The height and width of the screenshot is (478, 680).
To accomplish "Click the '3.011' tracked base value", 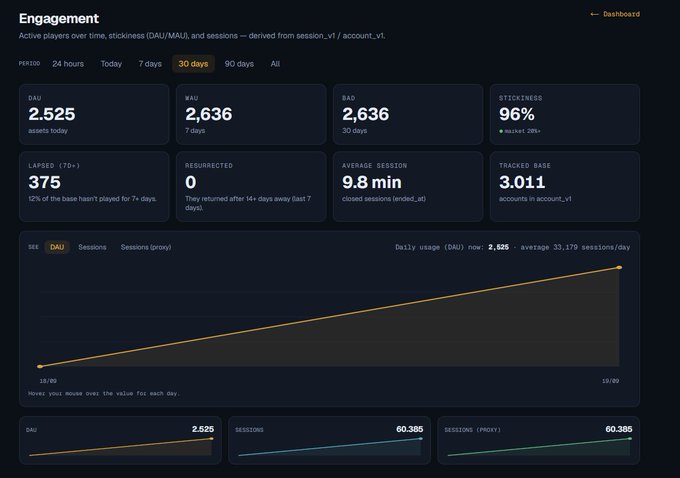I will click(x=522, y=182).
